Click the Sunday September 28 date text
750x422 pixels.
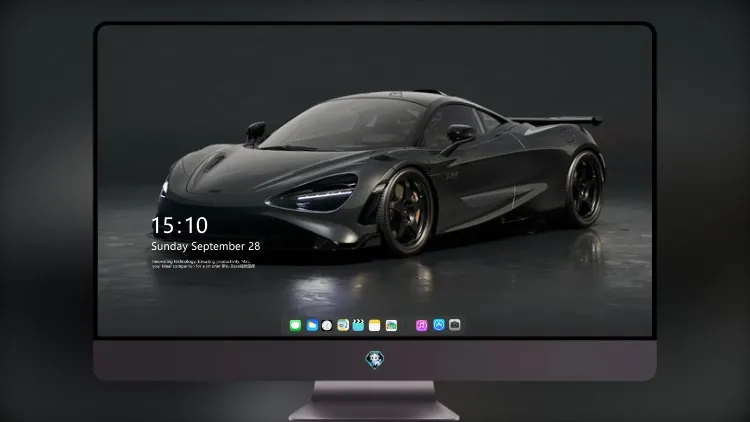pos(206,246)
